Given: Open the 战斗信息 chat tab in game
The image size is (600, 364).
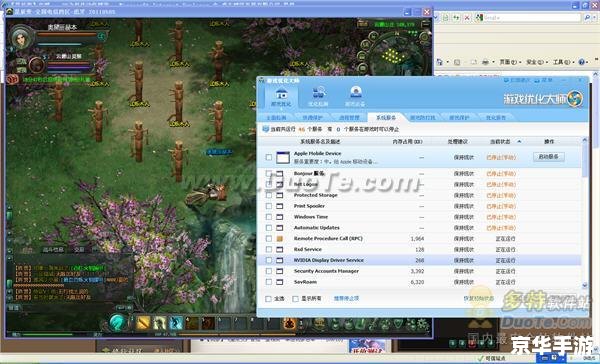Looking at the screenshot, I should 53,250.
